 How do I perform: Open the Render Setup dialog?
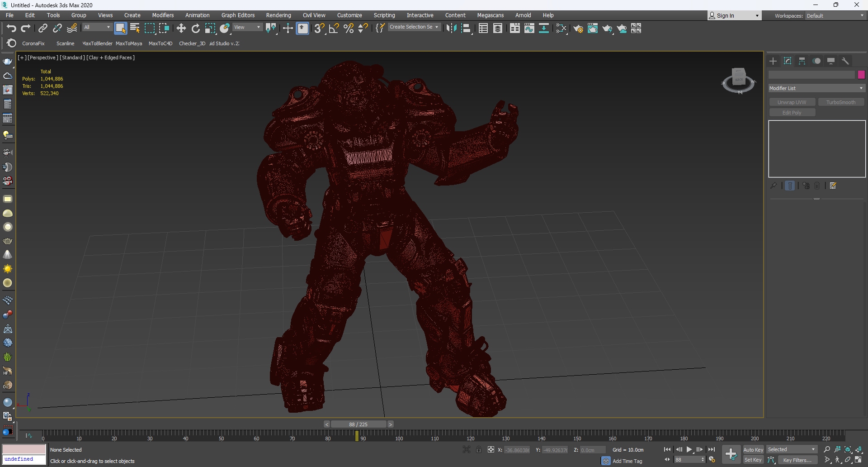(578, 29)
